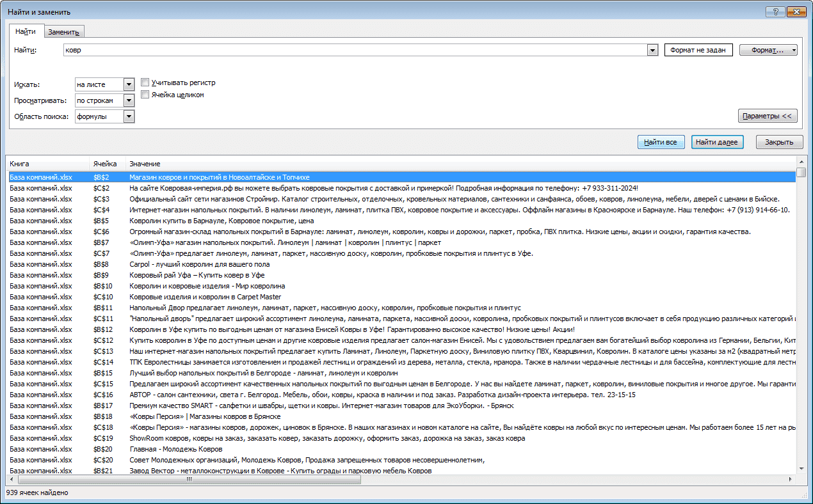The width and height of the screenshot is (813, 504).
Task: Expand the Область поиска 'формулы' dropdown
Action: tap(129, 116)
